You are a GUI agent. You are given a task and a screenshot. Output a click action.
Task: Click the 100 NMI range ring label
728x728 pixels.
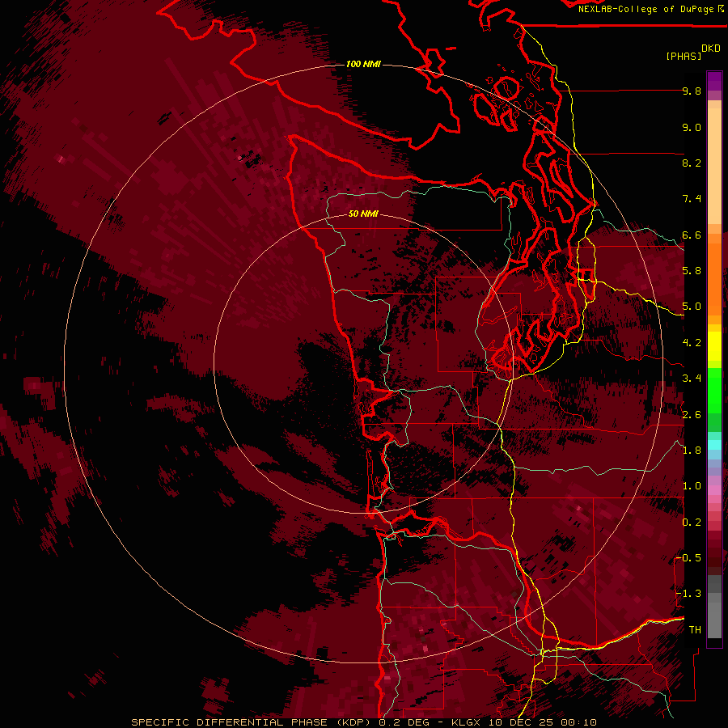(x=363, y=64)
